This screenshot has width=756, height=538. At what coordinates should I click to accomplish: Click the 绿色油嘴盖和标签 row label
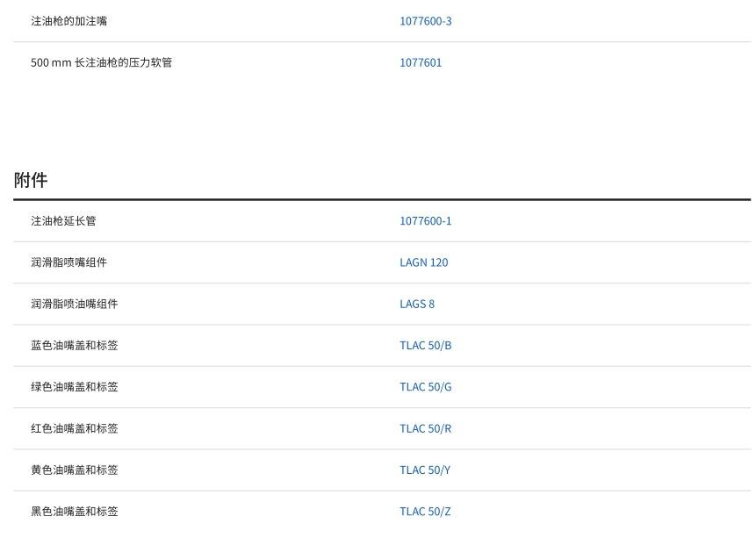[74, 387]
